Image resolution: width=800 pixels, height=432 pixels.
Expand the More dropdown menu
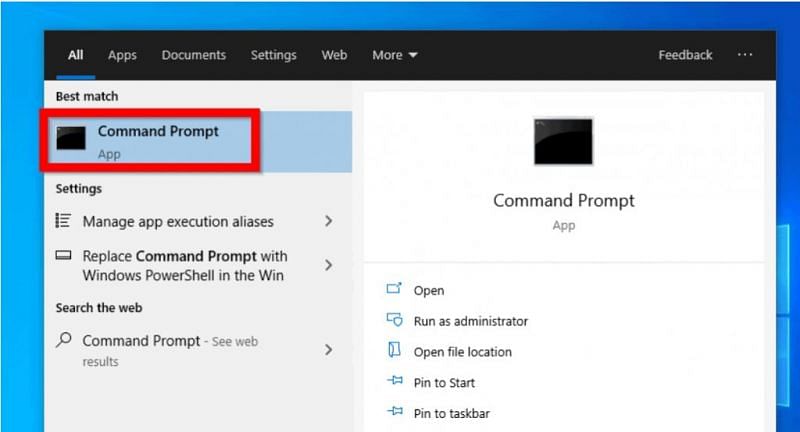[x=394, y=55]
